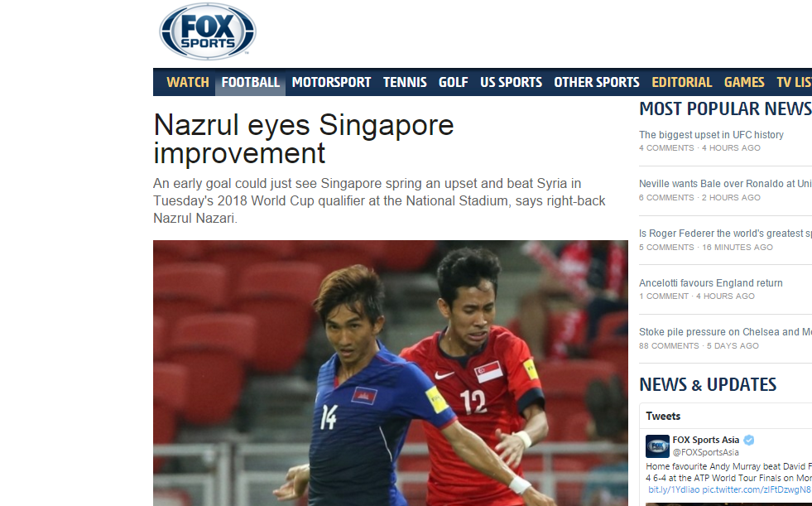Click the article photo of the two footballers
The width and height of the screenshot is (812, 506).
(391, 373)
